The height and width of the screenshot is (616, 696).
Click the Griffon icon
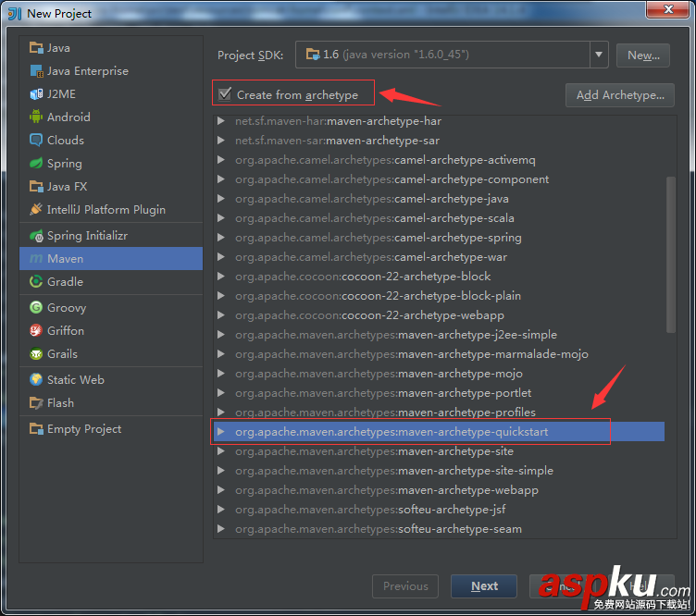(x=36, y=330)
